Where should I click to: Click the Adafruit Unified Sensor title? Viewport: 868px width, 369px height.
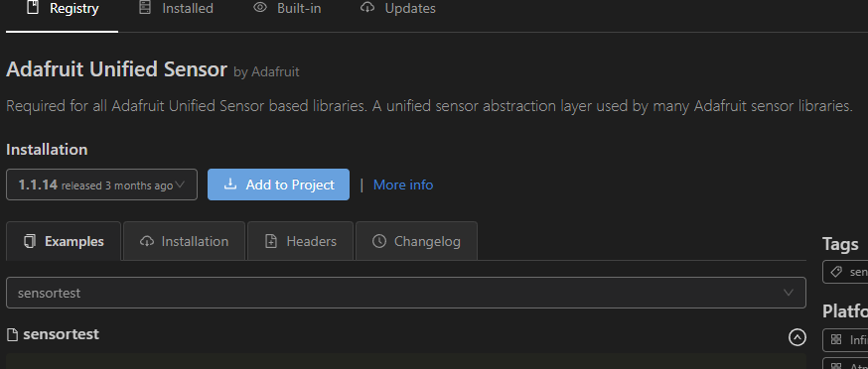(x=117, y=69)
